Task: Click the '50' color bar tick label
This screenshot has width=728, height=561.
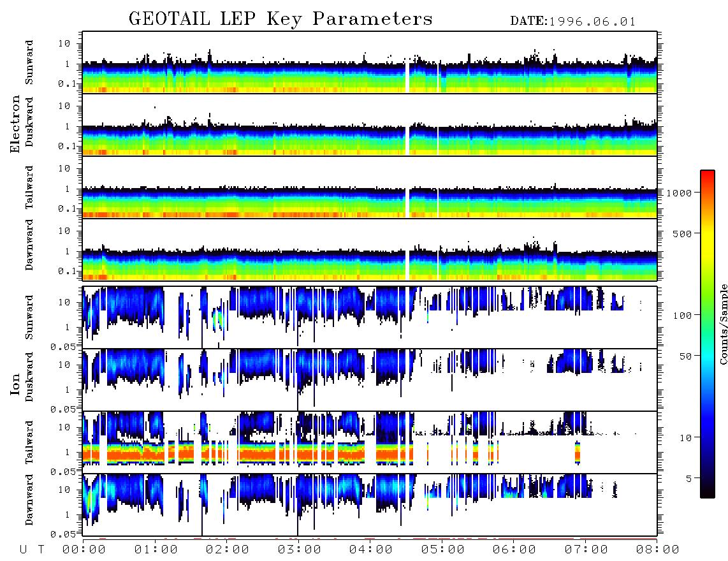Action: [685, 356]
